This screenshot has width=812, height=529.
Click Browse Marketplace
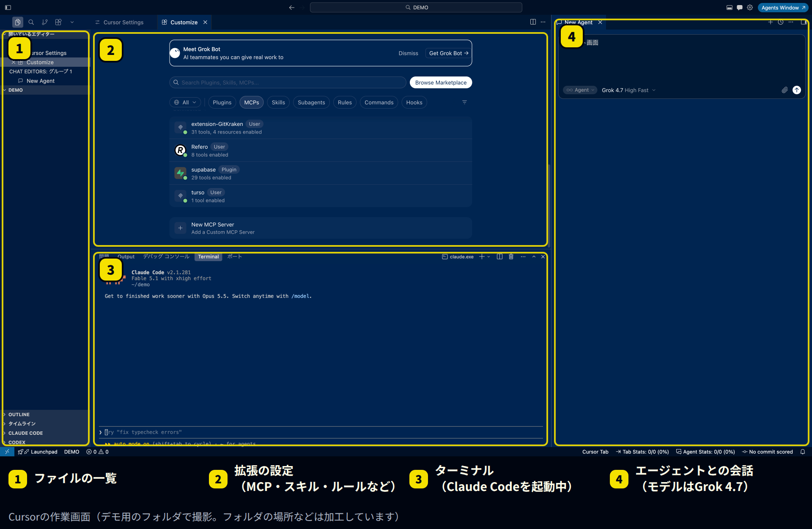point(441,82)
